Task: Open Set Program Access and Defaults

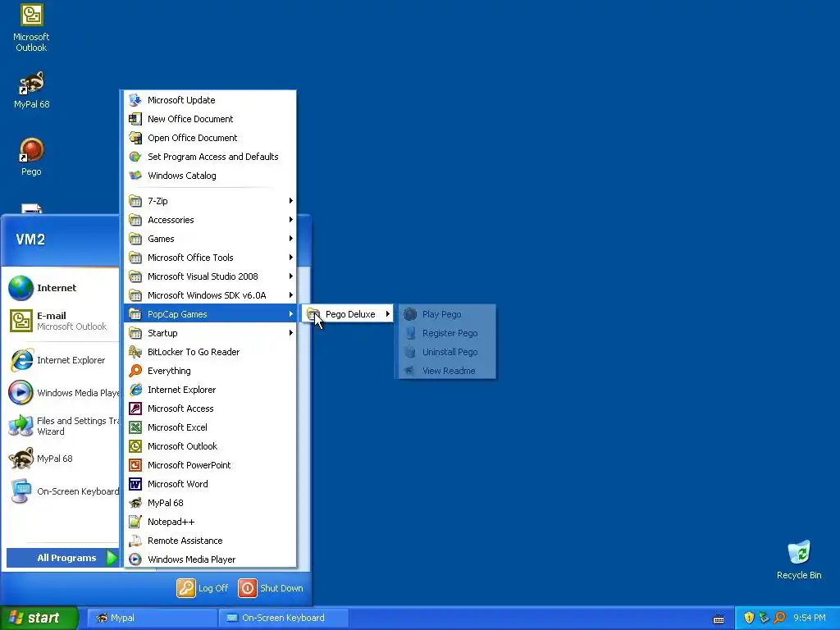Action: (x=210, y=157)
